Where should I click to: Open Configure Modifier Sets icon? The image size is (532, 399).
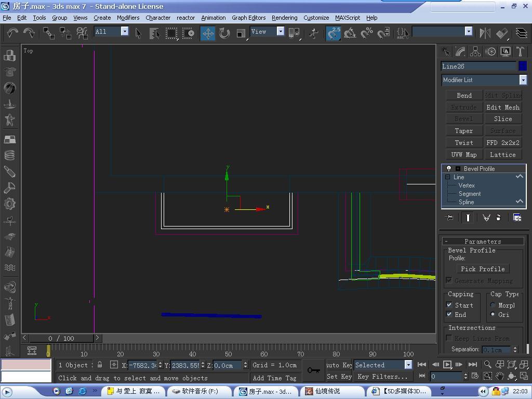pos(517,218)
